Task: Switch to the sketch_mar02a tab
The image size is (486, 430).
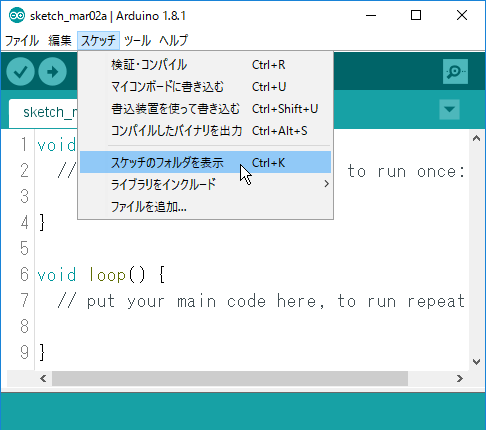Action: pyautogui.click(x=43, y=113)
